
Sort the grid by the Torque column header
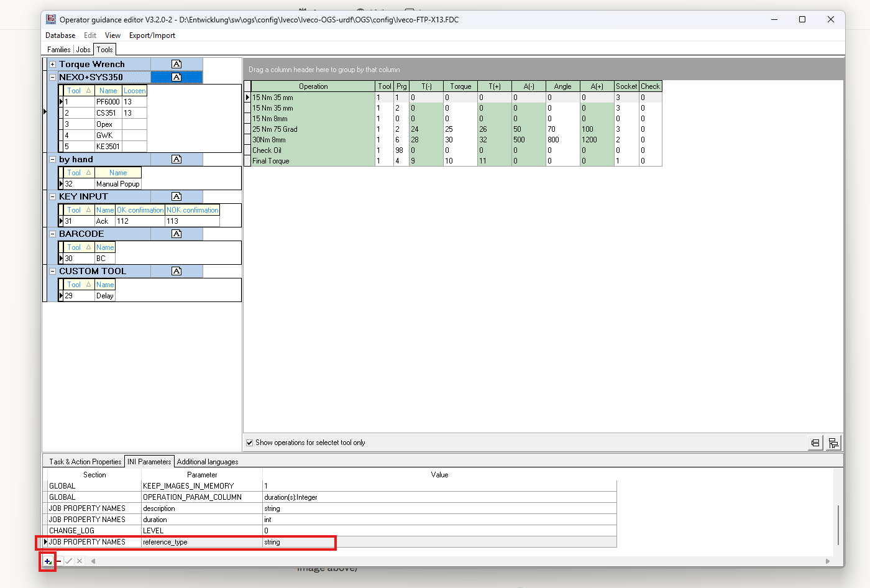[460, 86]
